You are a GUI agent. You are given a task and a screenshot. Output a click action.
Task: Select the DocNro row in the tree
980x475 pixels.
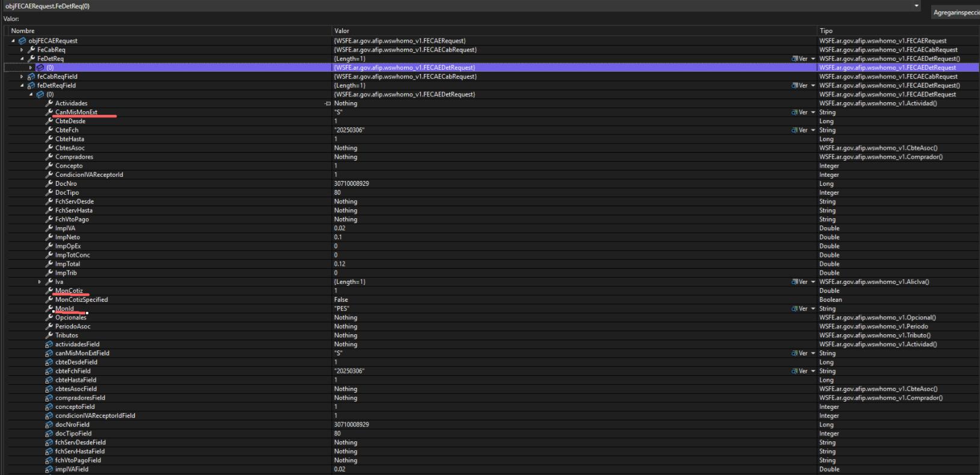[x=66, y=184]
